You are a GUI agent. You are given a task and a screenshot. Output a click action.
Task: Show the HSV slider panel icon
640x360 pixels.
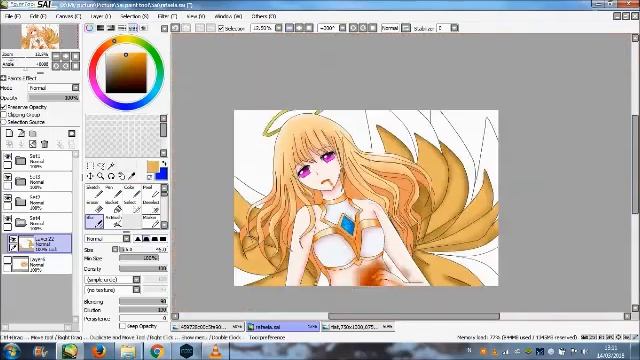(111, 28)
